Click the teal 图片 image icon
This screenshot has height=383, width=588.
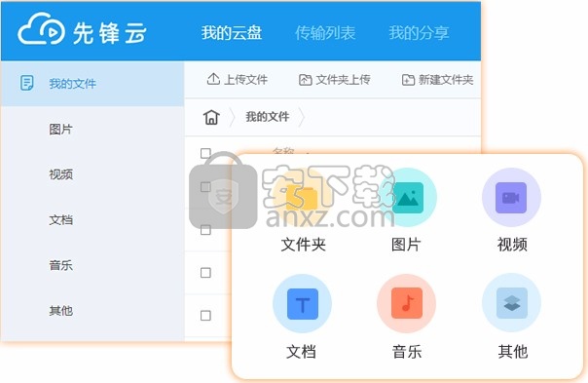[407, 198]
